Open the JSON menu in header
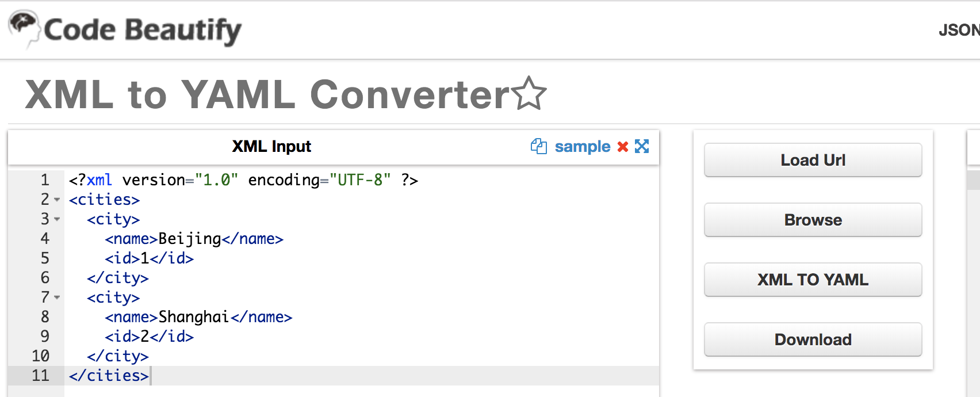This screenshot has height=397, width=980. coord(959,30)
